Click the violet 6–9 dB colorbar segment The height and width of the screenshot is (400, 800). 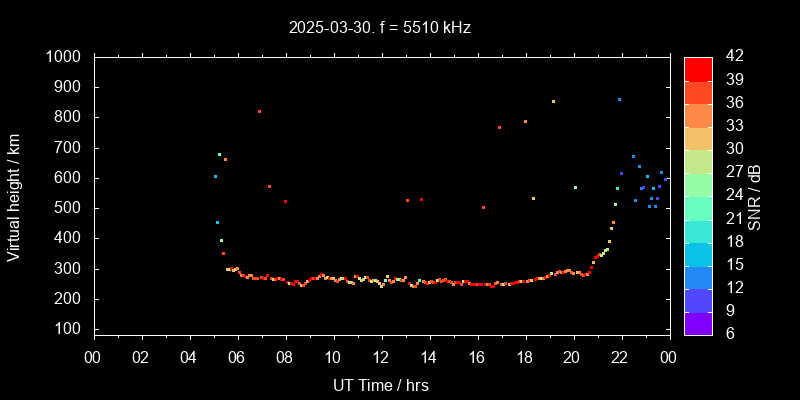pyautogui.click(x=698, y=322)
